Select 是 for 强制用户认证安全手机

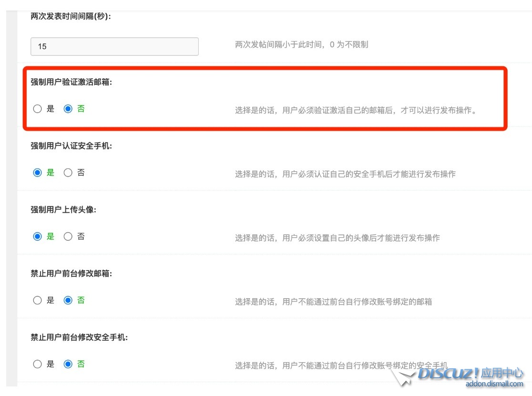38,172
